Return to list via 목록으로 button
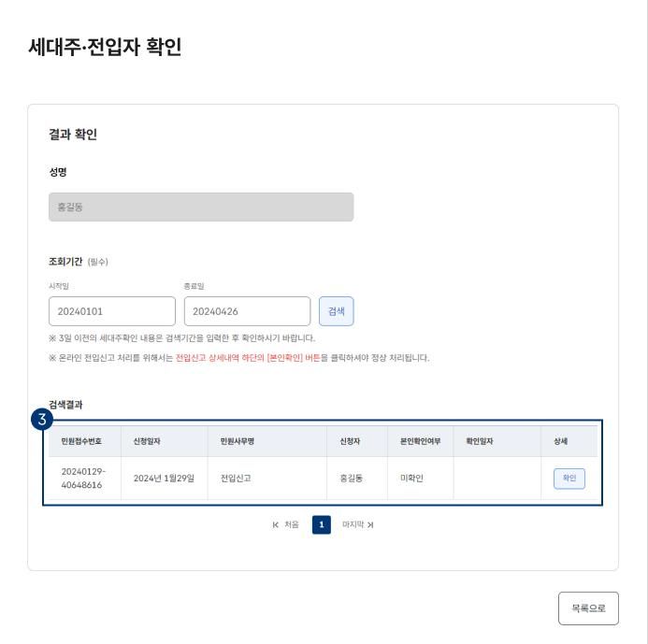This screenshot has width=648, height=644. pos(588,608)
